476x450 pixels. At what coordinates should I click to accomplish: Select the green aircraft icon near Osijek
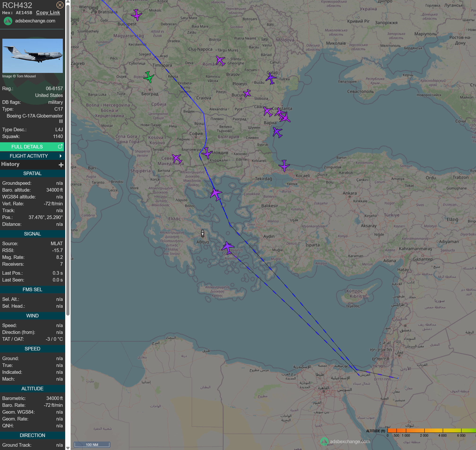click(x=149, y=77)
